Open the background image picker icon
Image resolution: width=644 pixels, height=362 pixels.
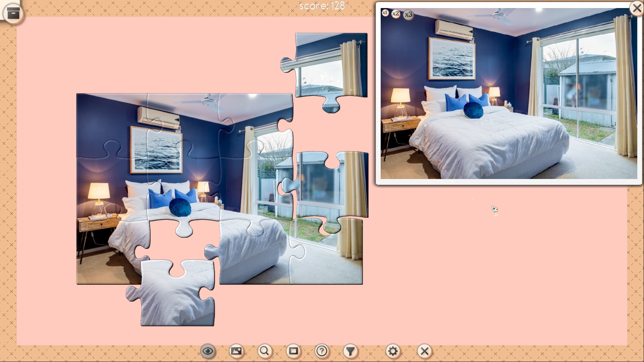236,351
